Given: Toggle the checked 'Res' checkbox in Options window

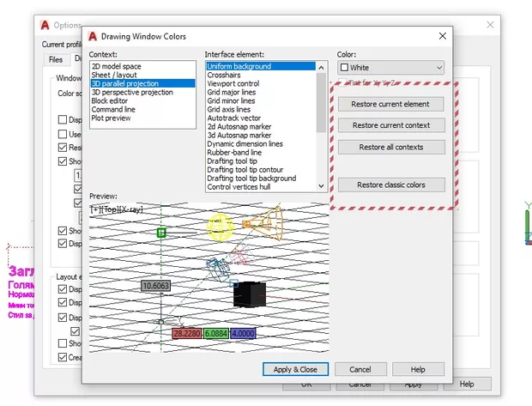Looking at the screenshot, I should (62, 148).
